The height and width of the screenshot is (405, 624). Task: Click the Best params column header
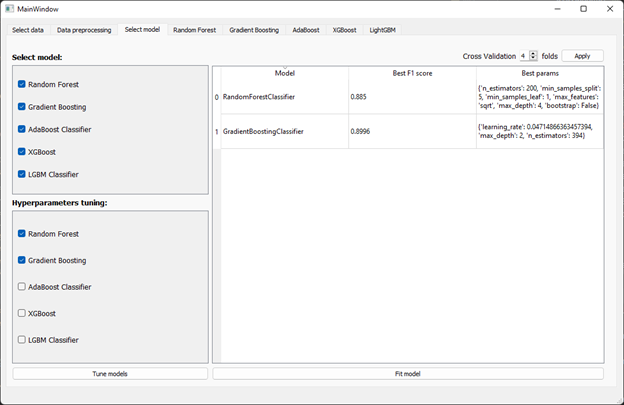540,73
